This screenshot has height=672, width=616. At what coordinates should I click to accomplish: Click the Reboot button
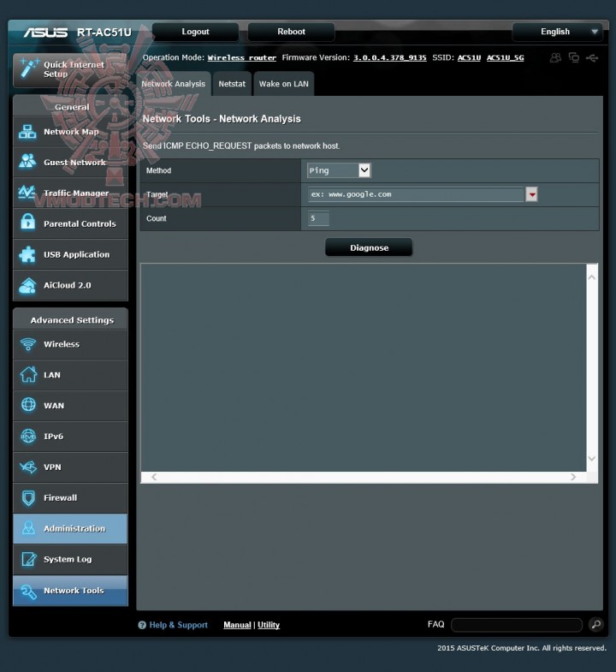coord(291,32)
